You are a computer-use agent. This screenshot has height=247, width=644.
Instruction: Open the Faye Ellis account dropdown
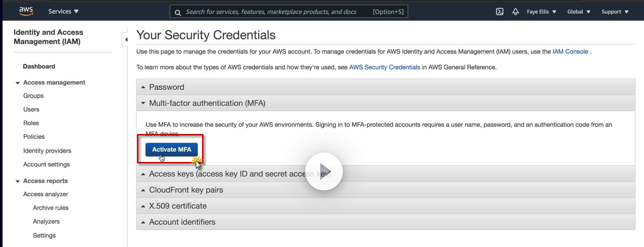point(541,12)
